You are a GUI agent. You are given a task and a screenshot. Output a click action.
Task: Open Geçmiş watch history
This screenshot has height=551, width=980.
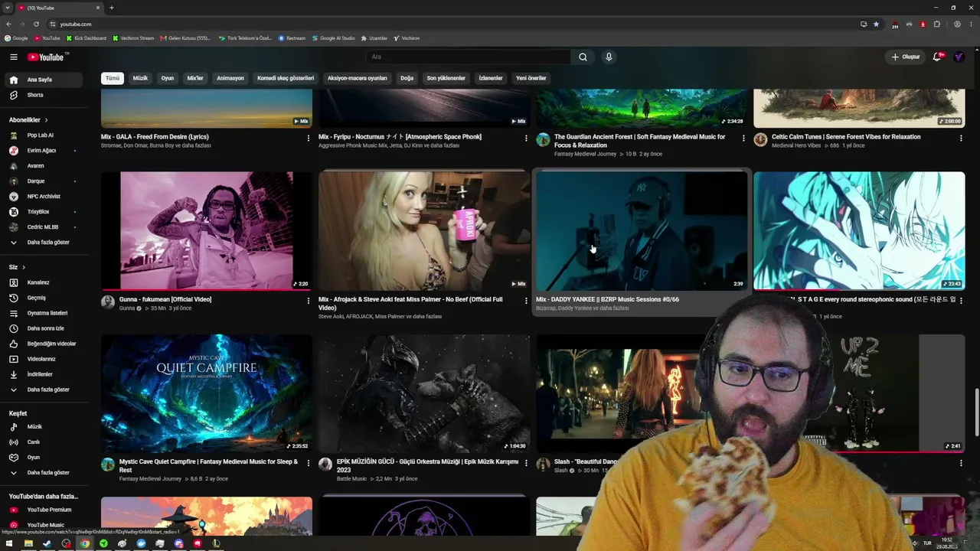pos(42,298)
